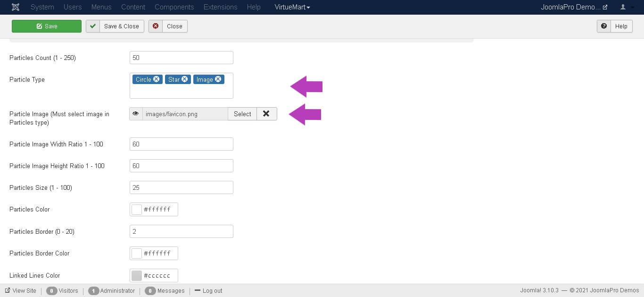Pick the Linked Lines Color swatch
Screen dimensions: 644x297
point(137,276)
